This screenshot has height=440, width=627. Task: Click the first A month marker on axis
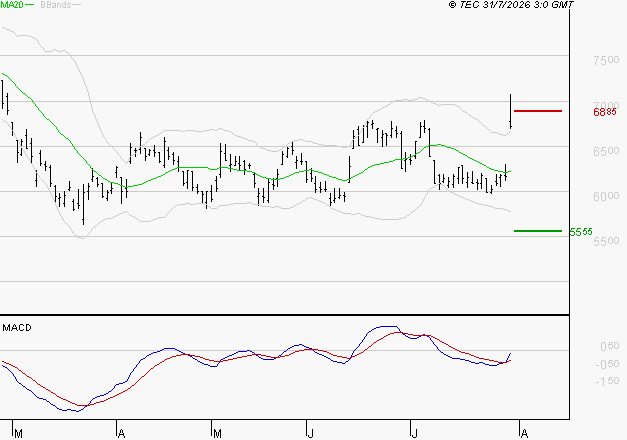(x=122, y=434)
